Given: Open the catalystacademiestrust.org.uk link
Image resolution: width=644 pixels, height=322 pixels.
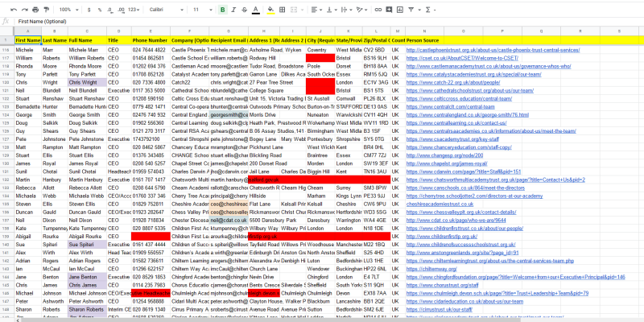Looking at the screenshot, I should 473,74.
